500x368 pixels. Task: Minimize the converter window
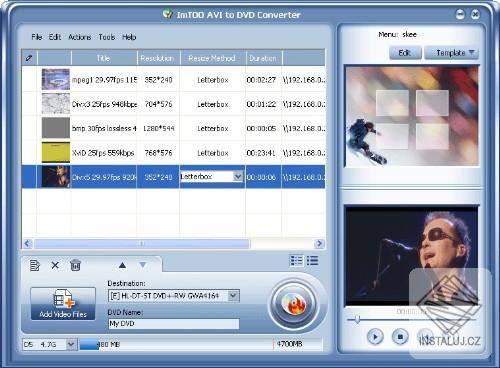(x=460, y=14)
